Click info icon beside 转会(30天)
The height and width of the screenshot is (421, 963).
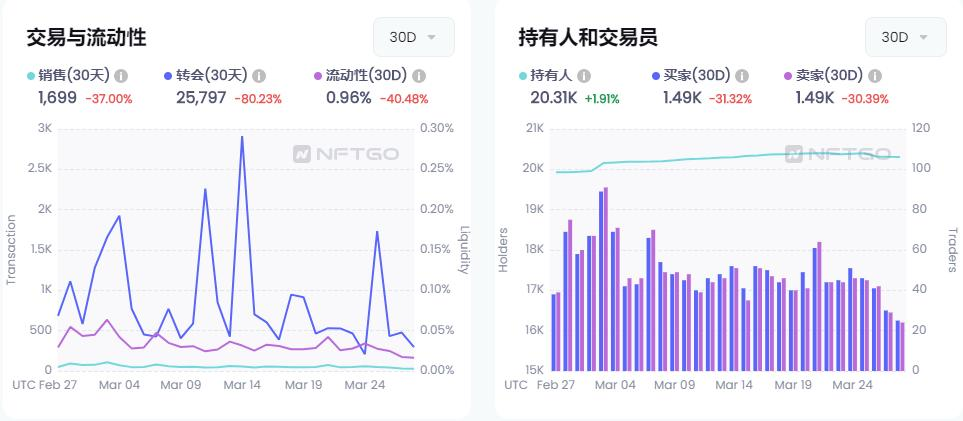pyautogui.click(x=259, y=76)
